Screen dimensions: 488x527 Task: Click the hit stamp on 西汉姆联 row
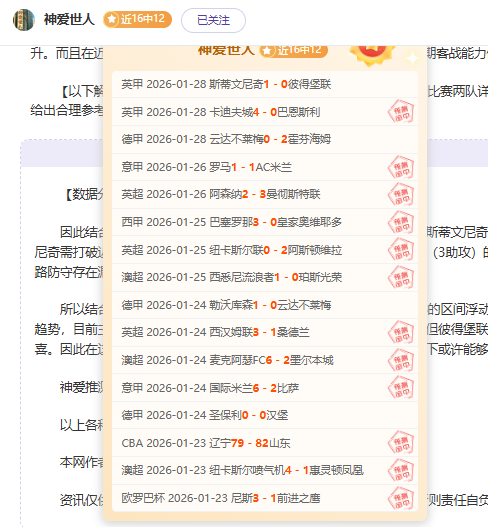(401, 332)
